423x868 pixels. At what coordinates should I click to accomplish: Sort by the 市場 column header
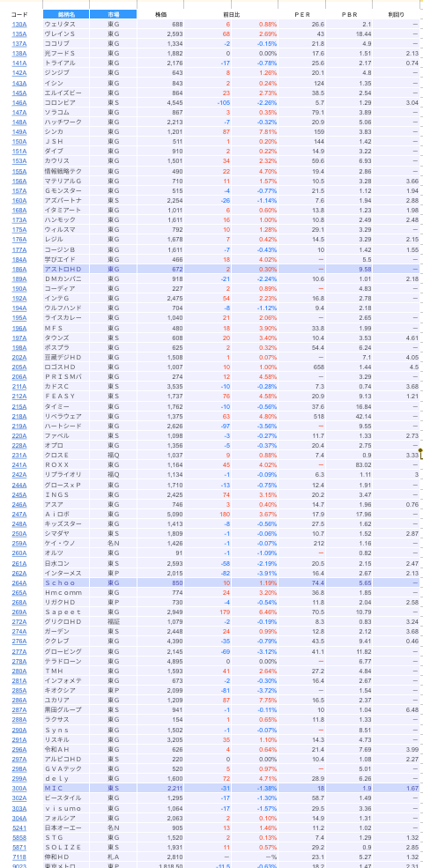pos(113,14)
